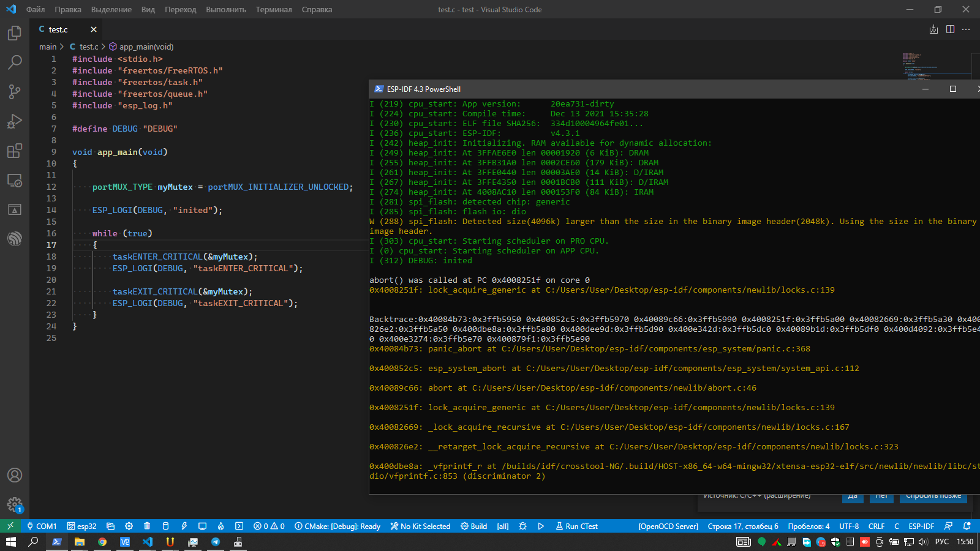Change UTF-8 file encoding selector
980x551 pixels.
(848, 526)
